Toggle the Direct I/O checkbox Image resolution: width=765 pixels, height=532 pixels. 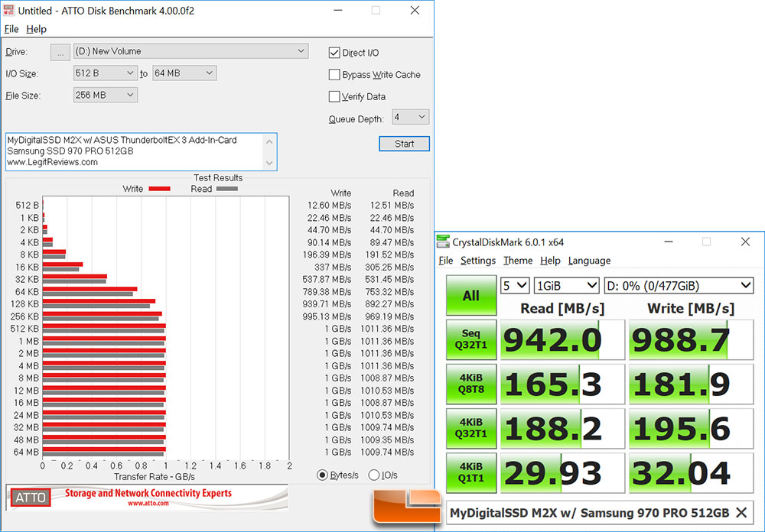point(334,53)
